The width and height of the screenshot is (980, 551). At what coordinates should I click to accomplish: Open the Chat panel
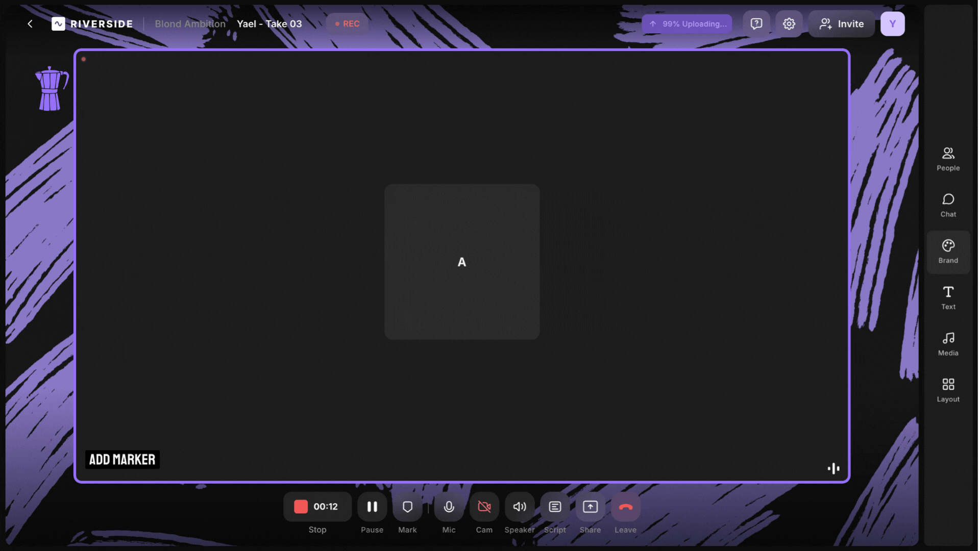pos(948,205)
